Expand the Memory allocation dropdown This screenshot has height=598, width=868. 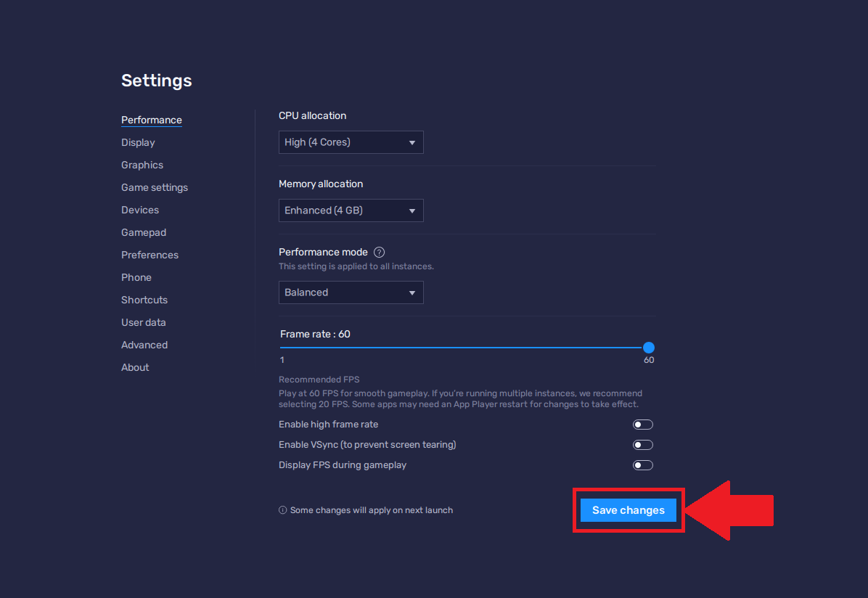pyautogui.click(x=351, y=210)
